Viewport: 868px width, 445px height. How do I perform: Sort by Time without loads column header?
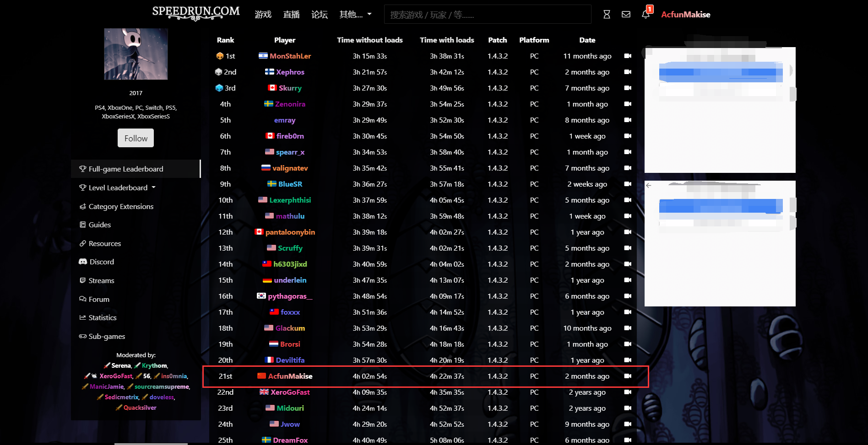[x=370, y=40]
